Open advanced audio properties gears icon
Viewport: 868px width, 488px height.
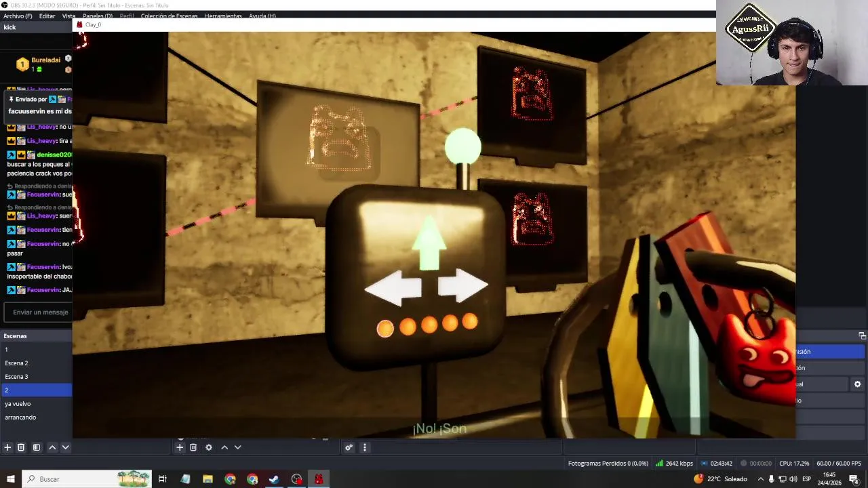[349, 447]
